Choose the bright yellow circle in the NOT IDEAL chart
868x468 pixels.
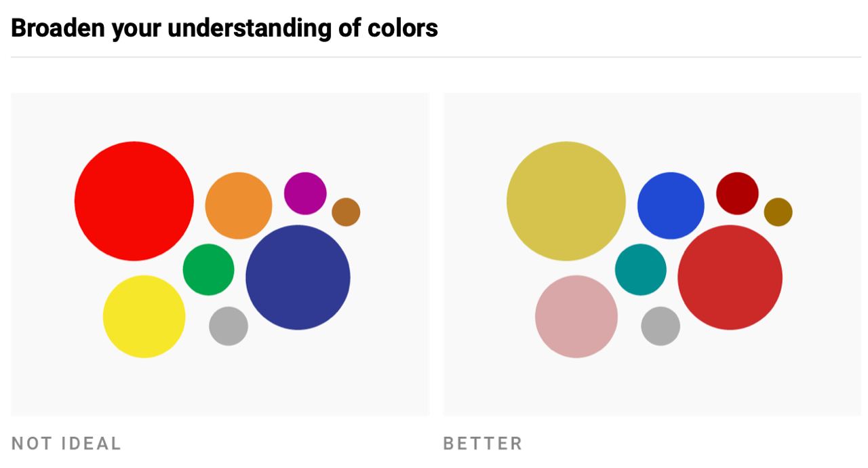(144, 316)
